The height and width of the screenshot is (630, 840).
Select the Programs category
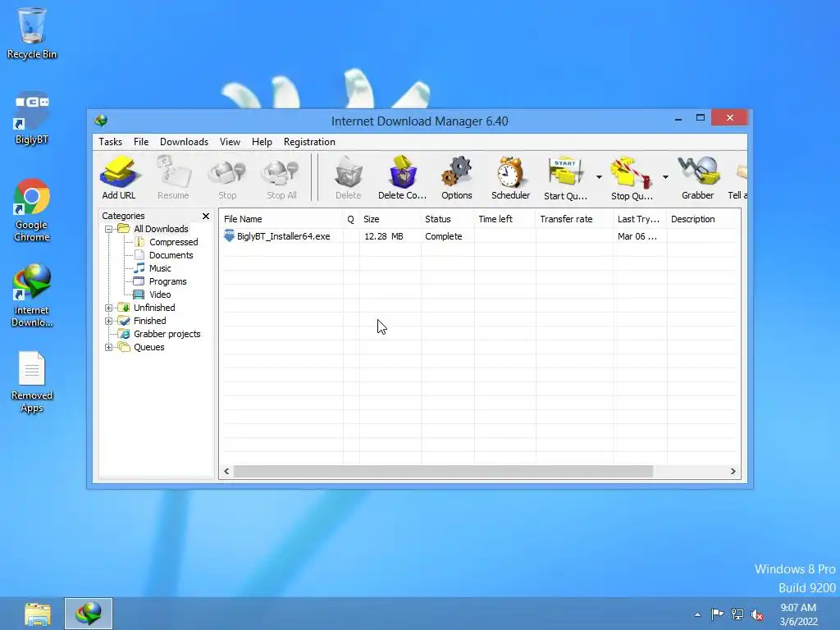click(x=167, y=281)
